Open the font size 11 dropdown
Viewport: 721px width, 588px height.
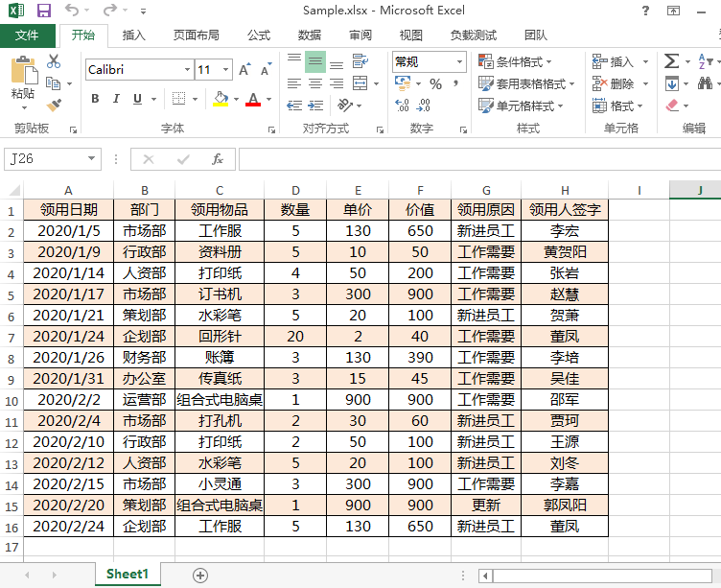tap(225, 69)
